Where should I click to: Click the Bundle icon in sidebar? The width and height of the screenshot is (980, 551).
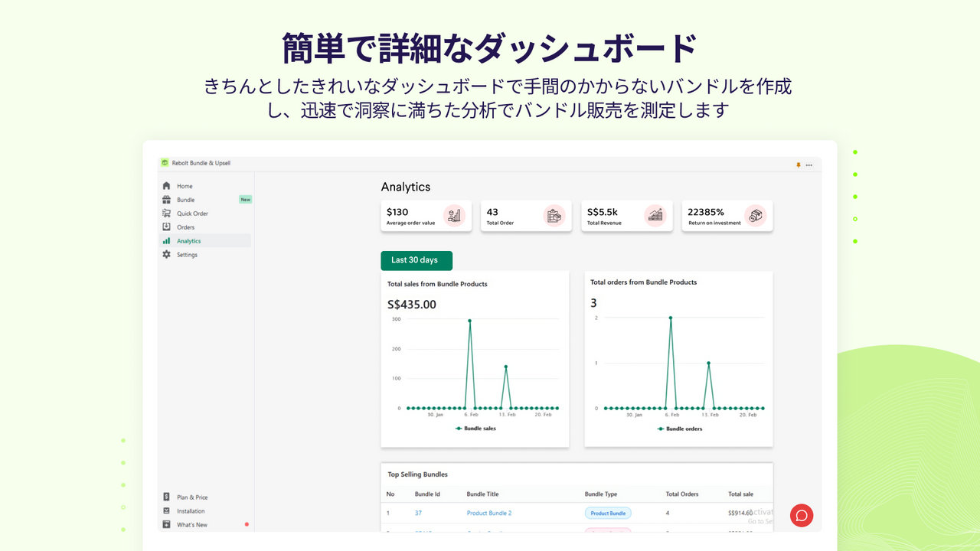pyautogui.click(x=166, y=200)
